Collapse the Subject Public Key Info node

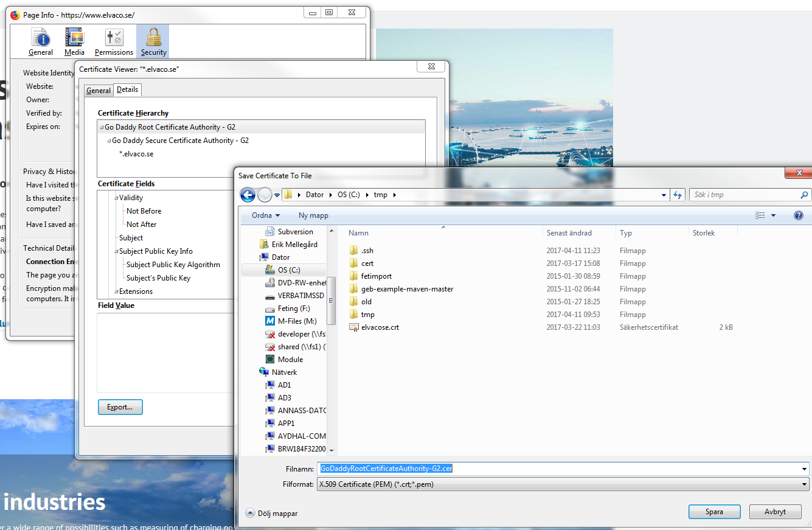pyautogui.click(x=116, y=252)
